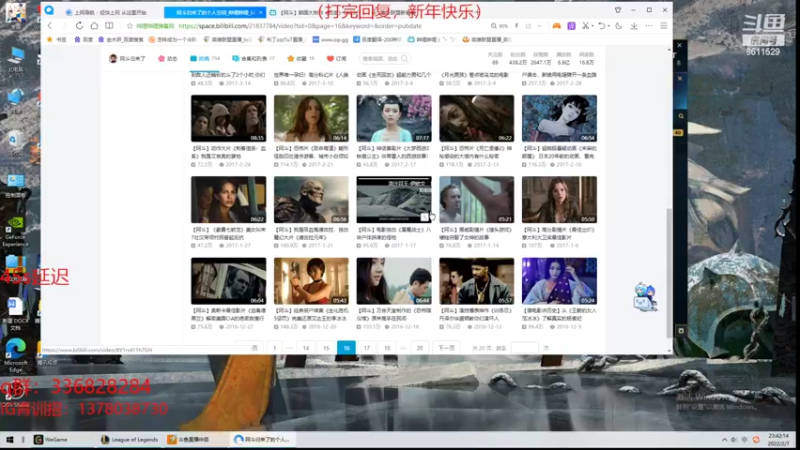Go to page 15
Screen dimensions: 800x450
[x=326, y=348]
